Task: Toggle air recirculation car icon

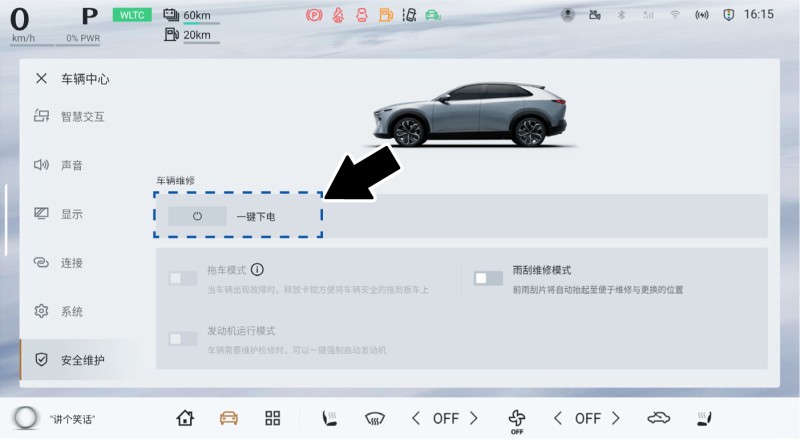Action: click(x=659, y=419)
